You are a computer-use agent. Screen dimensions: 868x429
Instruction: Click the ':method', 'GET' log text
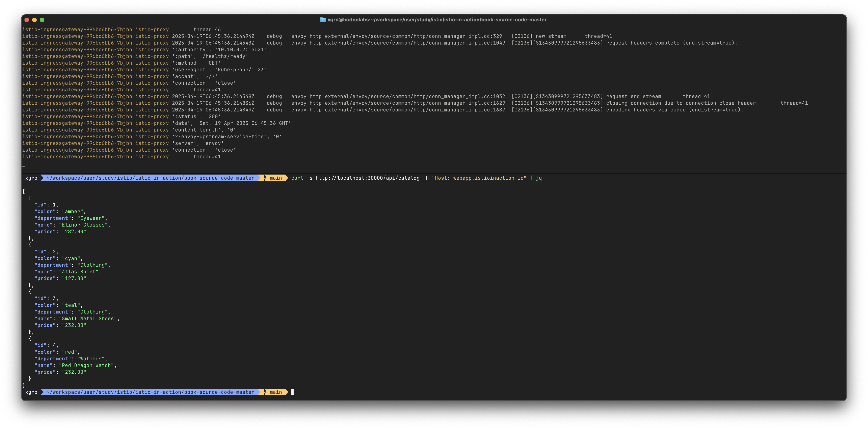(196, 63)
